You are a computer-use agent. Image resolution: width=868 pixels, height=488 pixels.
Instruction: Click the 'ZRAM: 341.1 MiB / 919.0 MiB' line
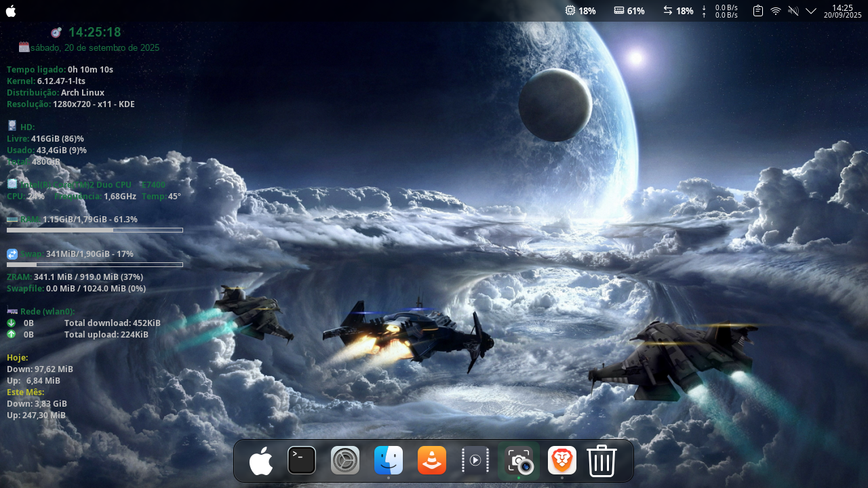click(75, 277)
